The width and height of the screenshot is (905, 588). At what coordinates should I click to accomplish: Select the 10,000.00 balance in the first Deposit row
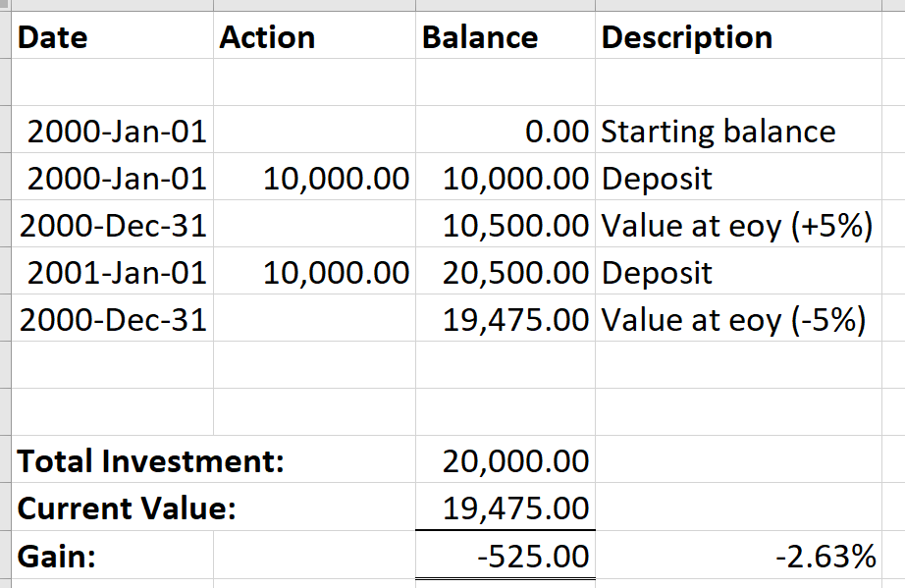506,177
